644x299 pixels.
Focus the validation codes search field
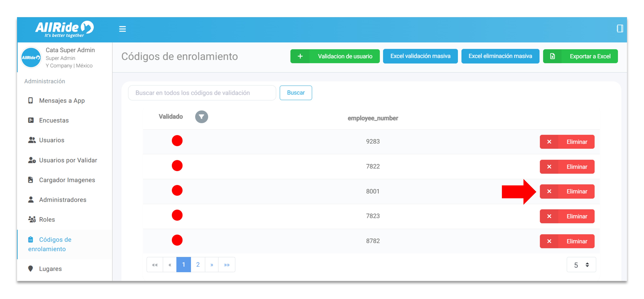[202, 93]
